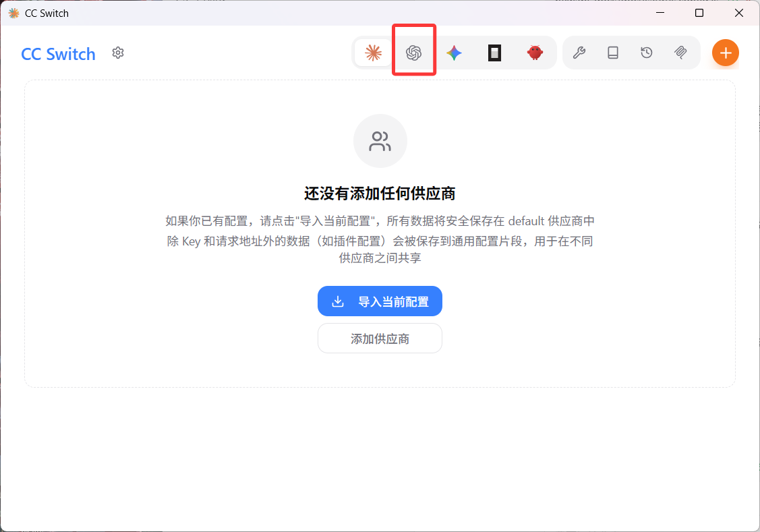Close the CC Switch window

(738, 13)
